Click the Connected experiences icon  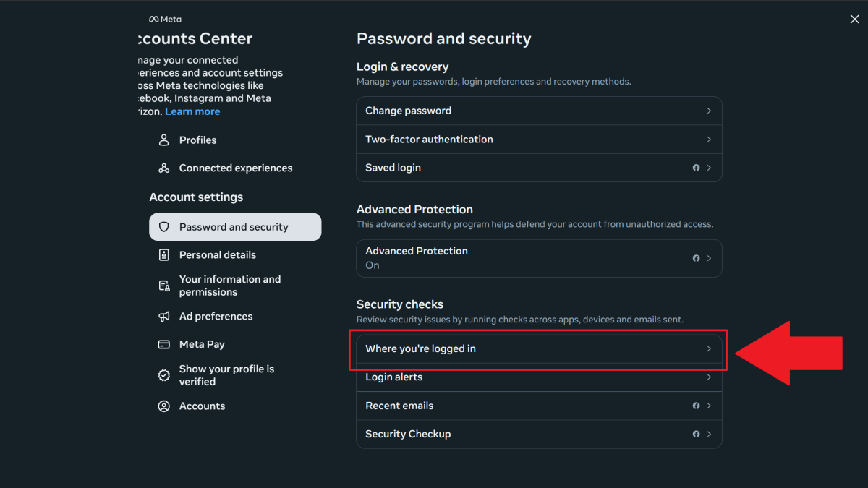pyautogui.click(x=163, y=168)
